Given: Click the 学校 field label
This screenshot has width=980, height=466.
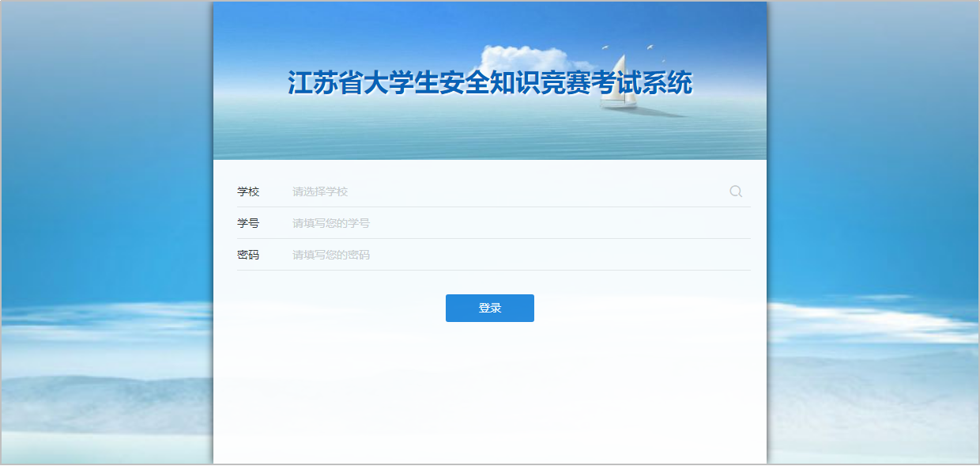Looking at the screenshot, I should coord(248,191).
